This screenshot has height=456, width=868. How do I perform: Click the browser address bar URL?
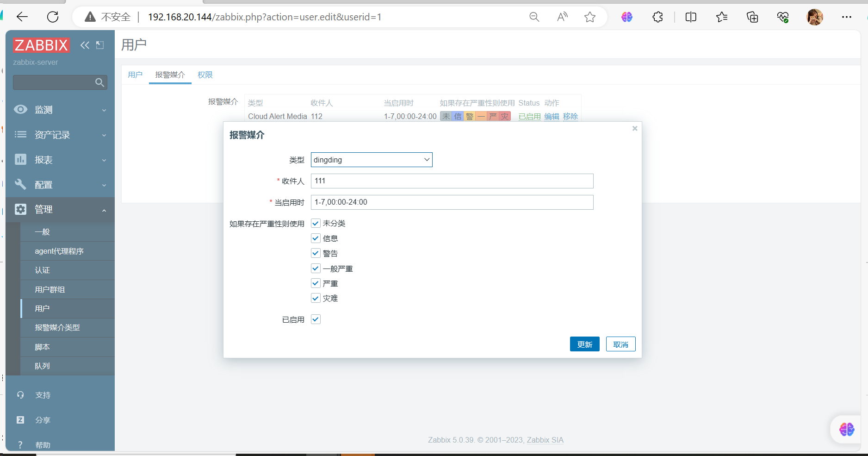[x=265, y=17]
